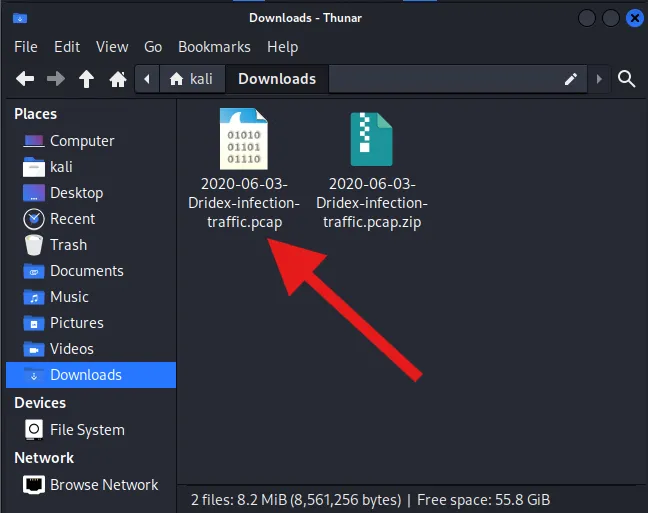Select kali label in Places sidebar
This screenshot has width=648, height=513.
point(61,167)
